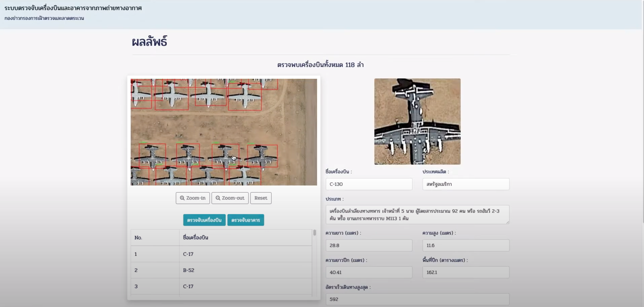The width and height of the screenshot is (644, 307).
Task: Click the cropped C-130 aircraft thumbnail
Action: tap(417, 122)
